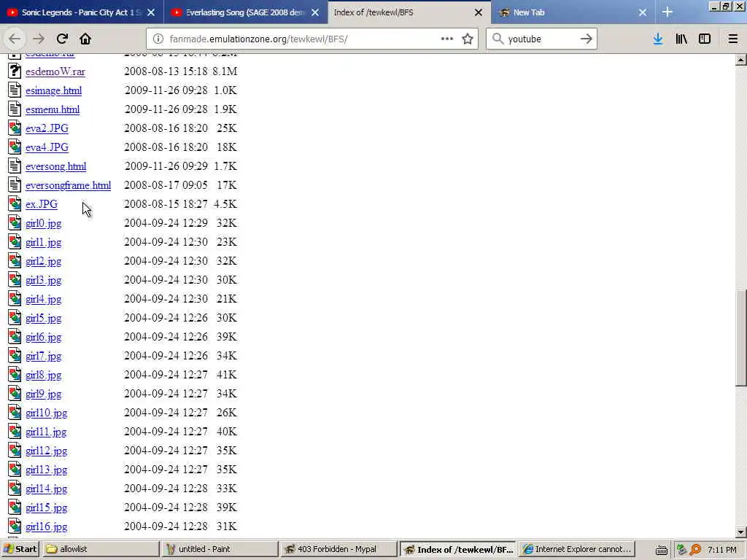Screen dimensions: 747x560
Task: Click the vertical scrollbar thumb
Action: pos(741,338)
